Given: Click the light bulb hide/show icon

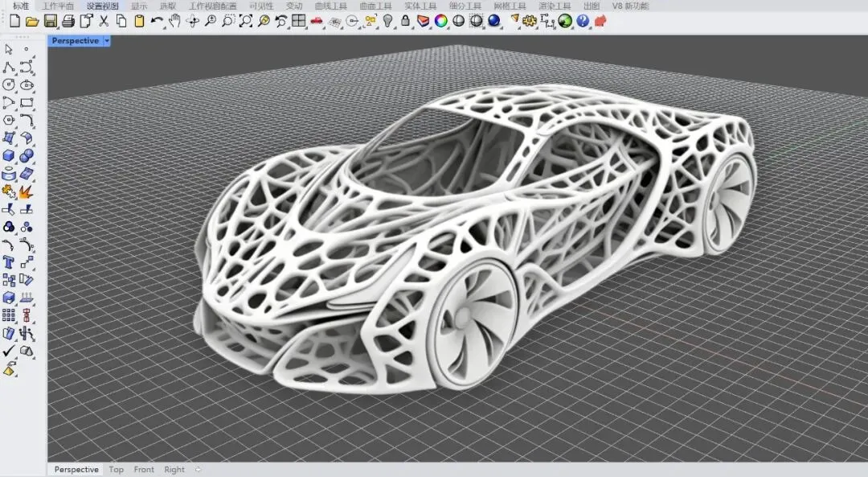Looking at the screenshot, I should [388, 21].
